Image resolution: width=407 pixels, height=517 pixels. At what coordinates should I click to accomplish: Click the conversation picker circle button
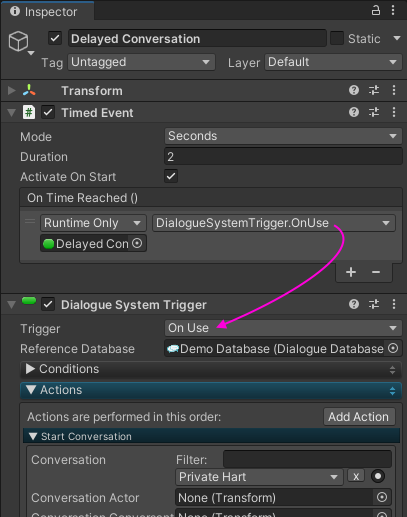[x=378, y=476]
